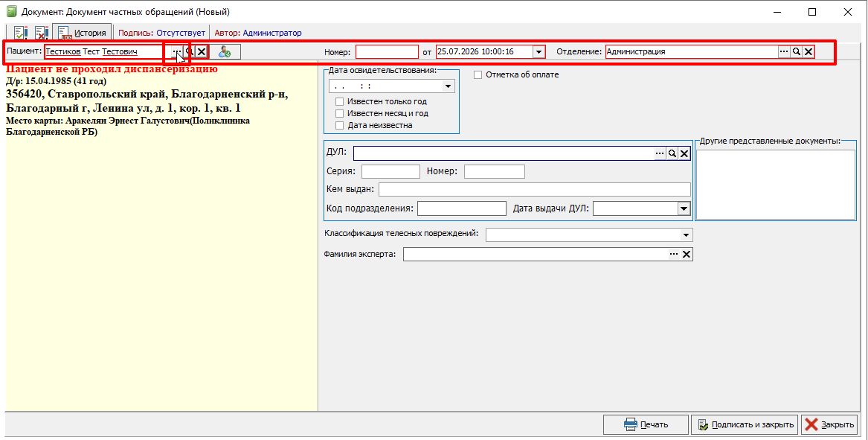This screenshot has height=440, width=868.
Task: Click Место карты text line
Action: tap(128, 126)
